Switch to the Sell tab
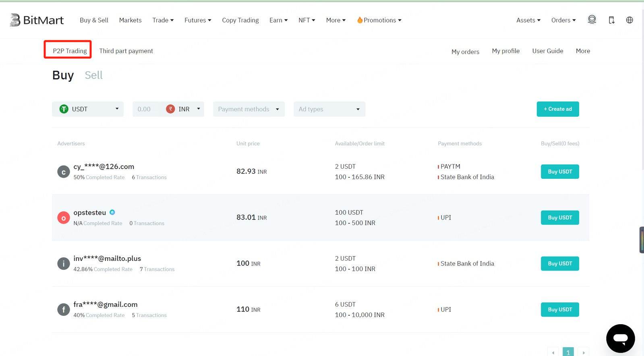 [x=93, y=75]
